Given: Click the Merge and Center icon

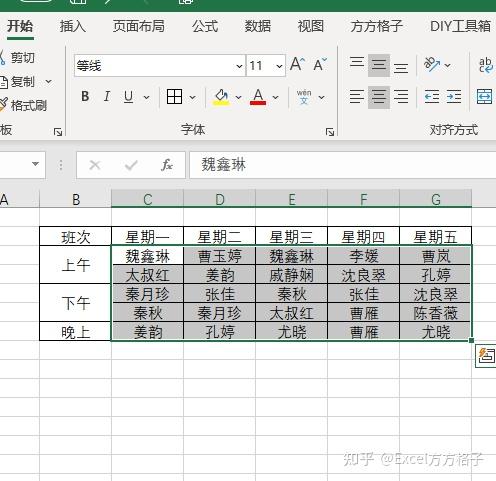Looking at the screenshot, I should [x=485, y=97].
